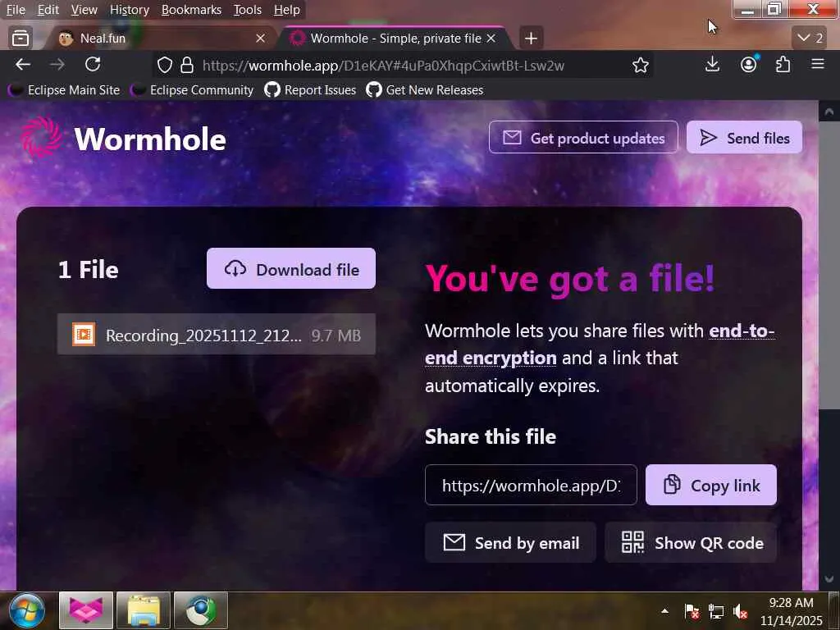Open the hamburger application menu
This screenshot has width=840, height=630.
tap(818, 65)
